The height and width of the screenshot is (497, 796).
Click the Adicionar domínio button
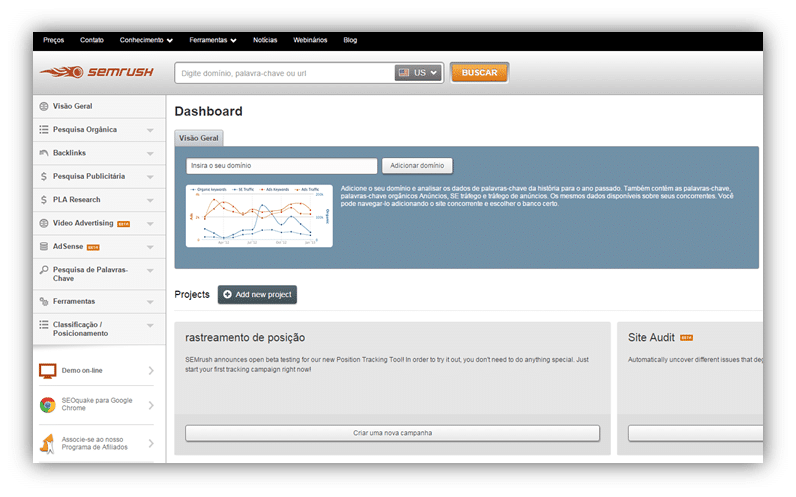coord(417,165)
